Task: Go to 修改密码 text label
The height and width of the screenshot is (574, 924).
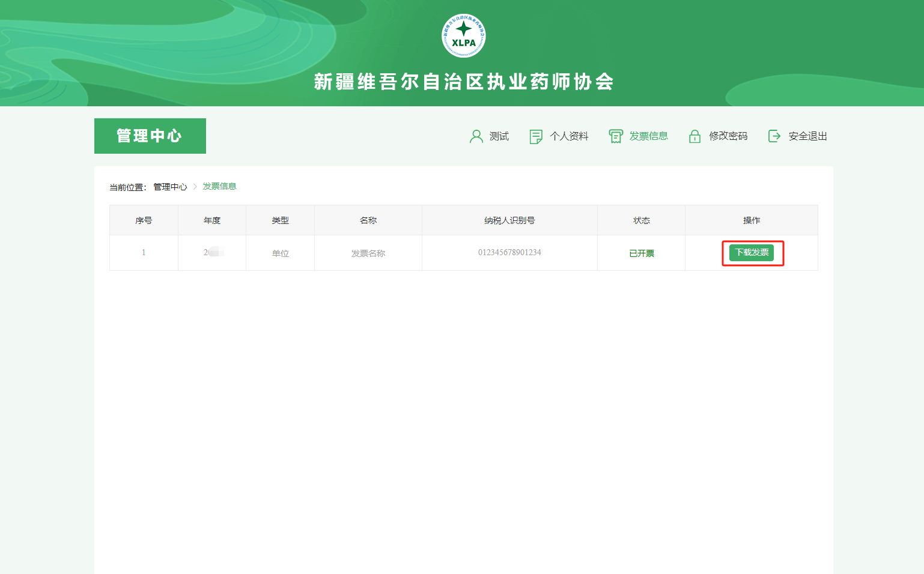Action: [728, 136]
